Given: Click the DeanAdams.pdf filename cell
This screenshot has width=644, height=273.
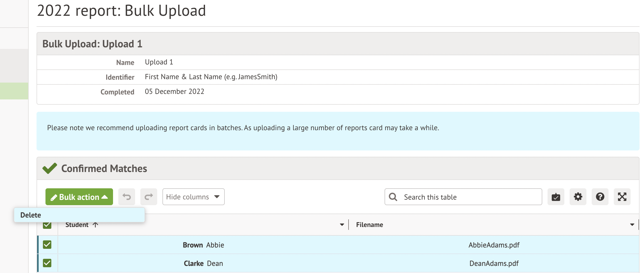Looking at the screenshot, I should [x=494, y=263].
